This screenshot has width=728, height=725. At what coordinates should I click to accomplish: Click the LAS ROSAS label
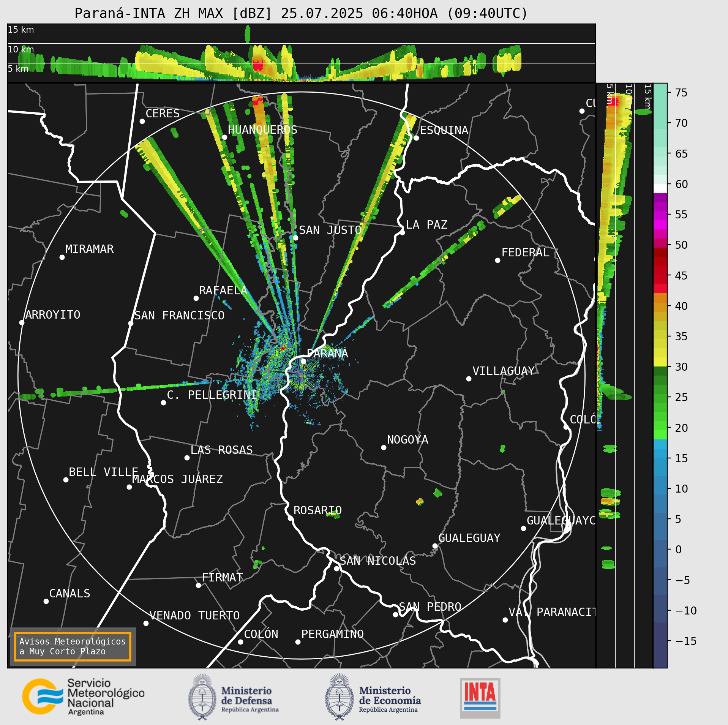click(x=221, y=450)
